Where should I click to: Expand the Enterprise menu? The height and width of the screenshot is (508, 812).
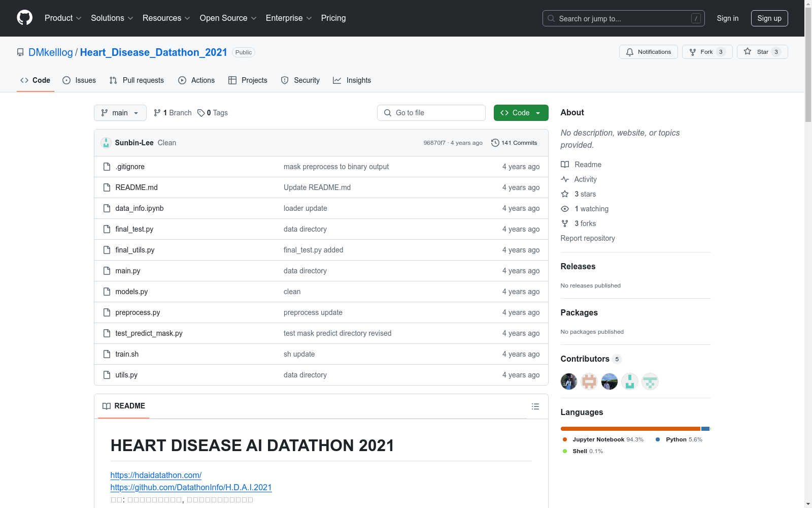coord(289,18)
